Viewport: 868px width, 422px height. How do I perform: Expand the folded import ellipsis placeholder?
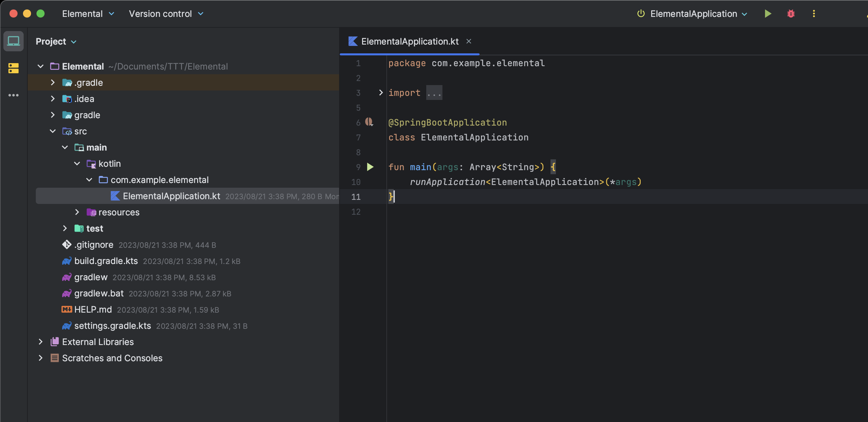click(434, 93)
